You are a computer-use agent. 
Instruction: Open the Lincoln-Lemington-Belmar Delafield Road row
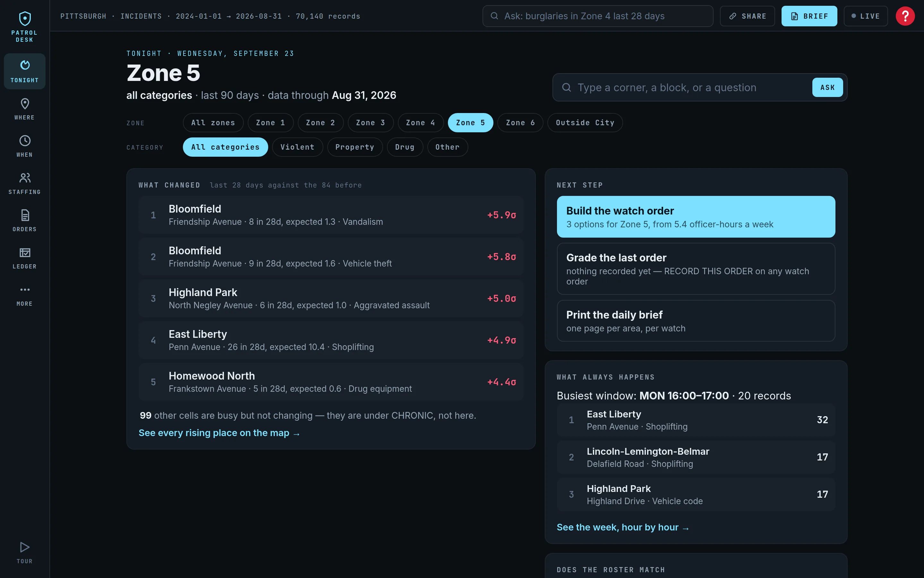tap(696, 457)
